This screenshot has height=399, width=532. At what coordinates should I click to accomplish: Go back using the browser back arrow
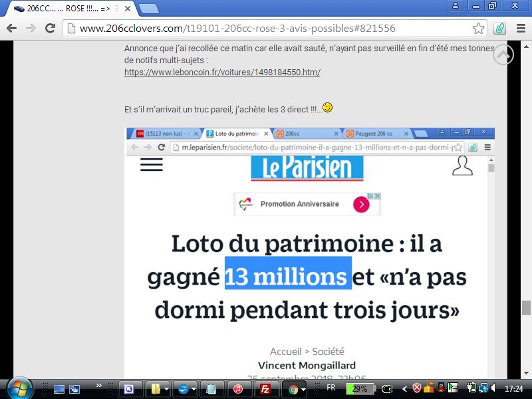pos(11,28)
